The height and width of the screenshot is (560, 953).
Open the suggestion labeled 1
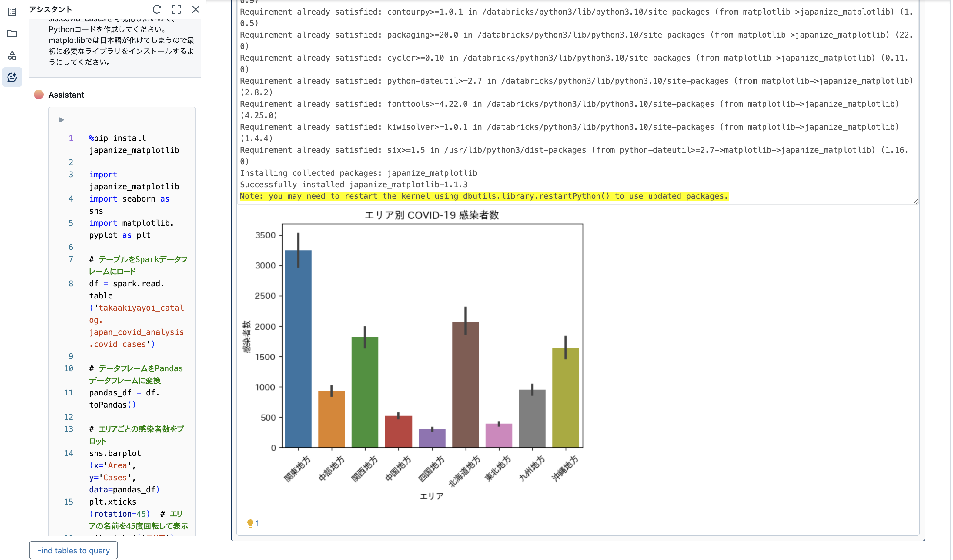click(257, 524)
